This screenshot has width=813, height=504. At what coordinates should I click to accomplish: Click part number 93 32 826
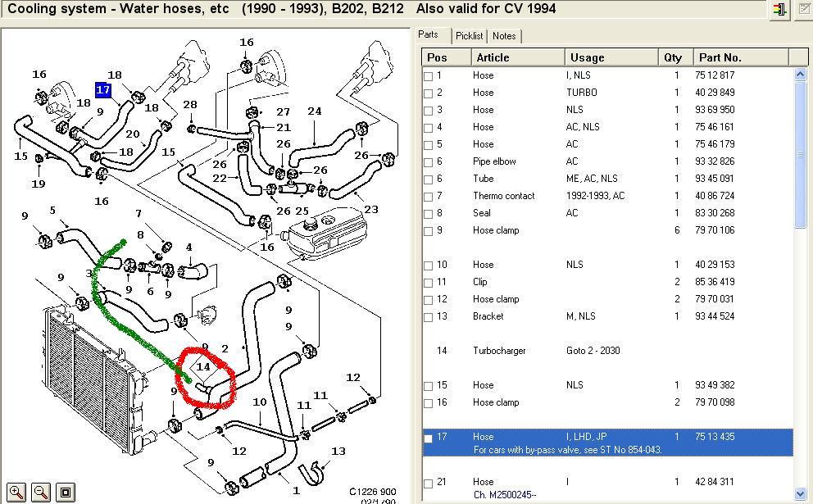pyautogui.click(x=715, y=161)
